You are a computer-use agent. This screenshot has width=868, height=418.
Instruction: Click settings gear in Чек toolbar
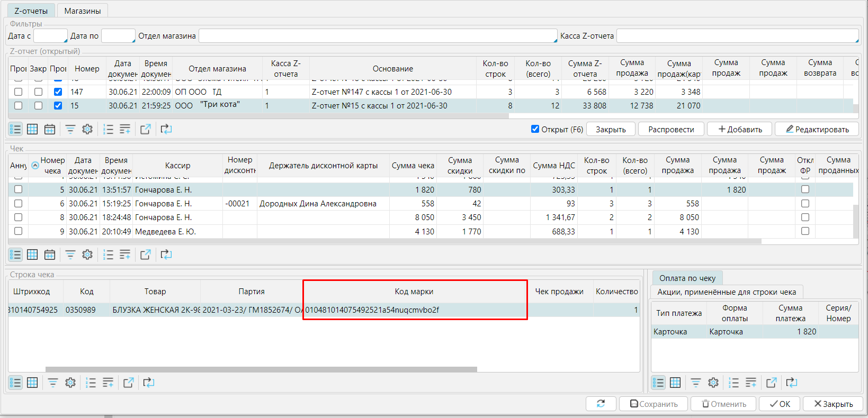(87, 255)
